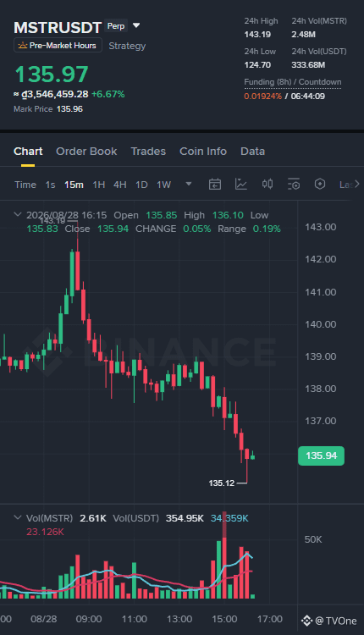This screenshot has width=364, height=635.
Task: Click the 15:00 time axis label
Action: point(224,619)
